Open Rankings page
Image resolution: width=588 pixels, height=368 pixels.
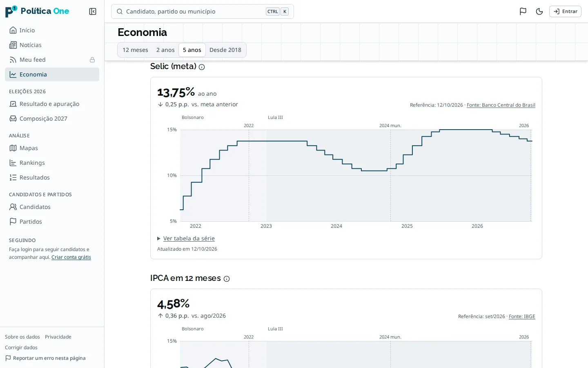tap(52, 163)
